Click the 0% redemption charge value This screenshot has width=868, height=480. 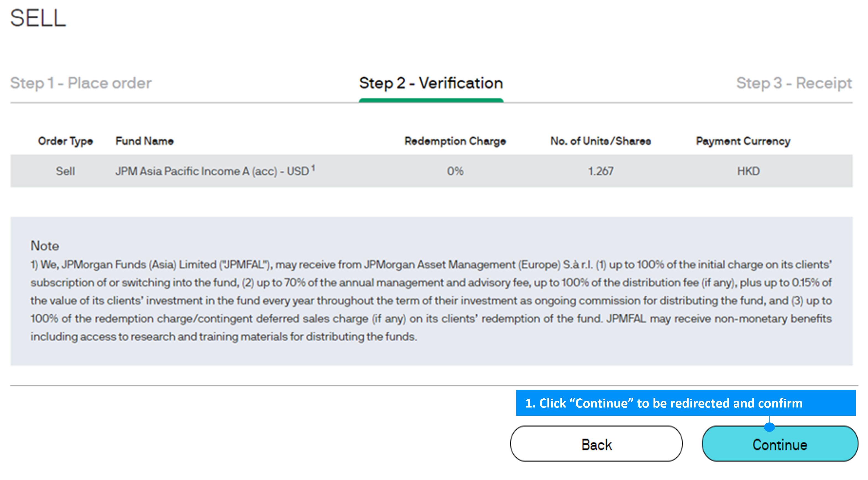point(455,171)
